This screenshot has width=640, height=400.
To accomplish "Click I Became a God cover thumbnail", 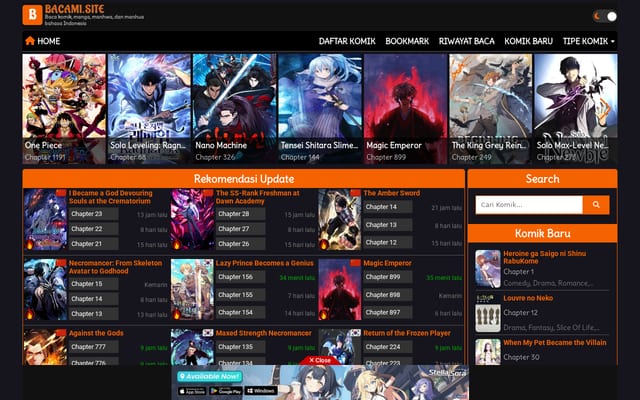I will [45, 220].
